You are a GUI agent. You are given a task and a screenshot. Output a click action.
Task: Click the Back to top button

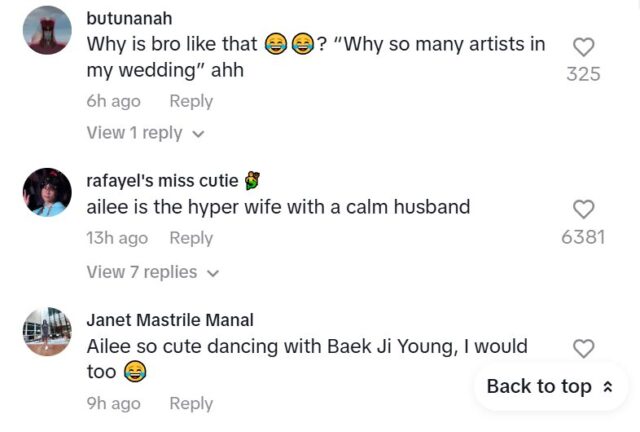tap(550, 387)
